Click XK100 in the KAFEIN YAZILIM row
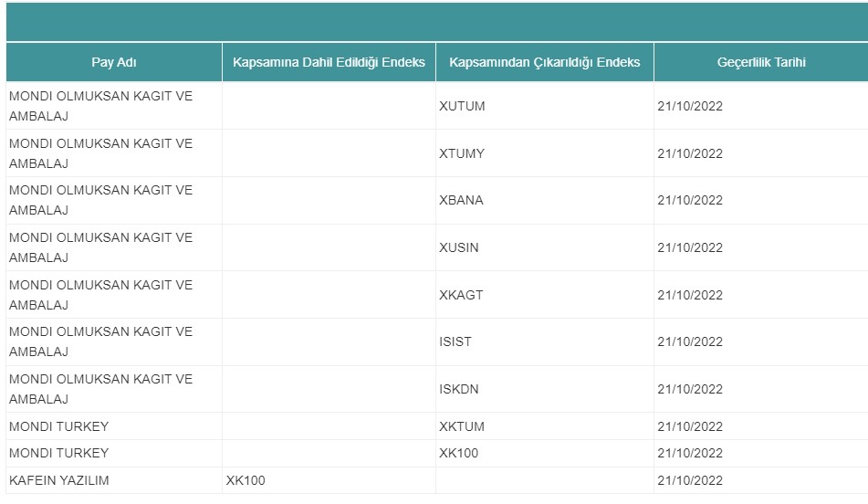Viewport: 868px width, 504px height. click(x=246, y=480)
